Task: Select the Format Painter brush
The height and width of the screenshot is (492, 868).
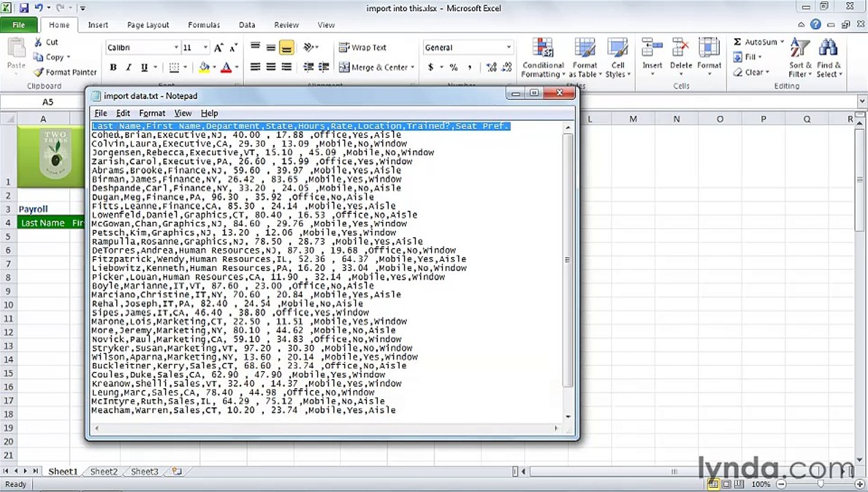Action: (x=38, y=72)
